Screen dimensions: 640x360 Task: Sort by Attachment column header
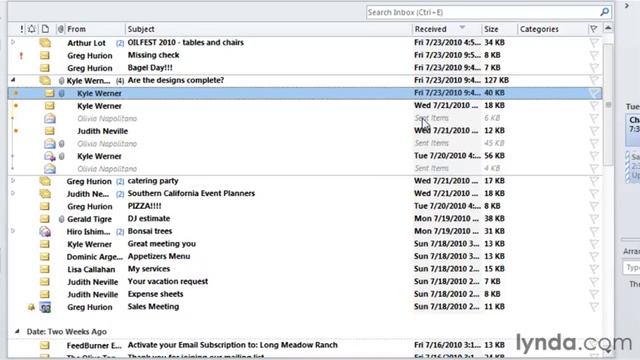(x=60, y=29)
